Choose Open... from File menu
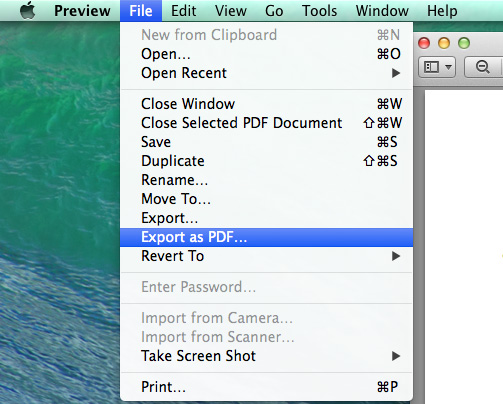Viewport: 503px width, 404px height. pos(266,54)
